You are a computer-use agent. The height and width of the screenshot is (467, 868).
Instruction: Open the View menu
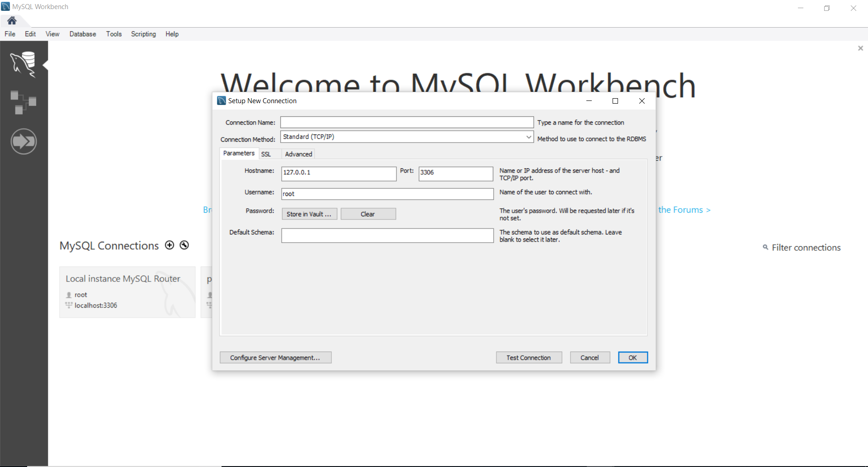pos(52,34)
